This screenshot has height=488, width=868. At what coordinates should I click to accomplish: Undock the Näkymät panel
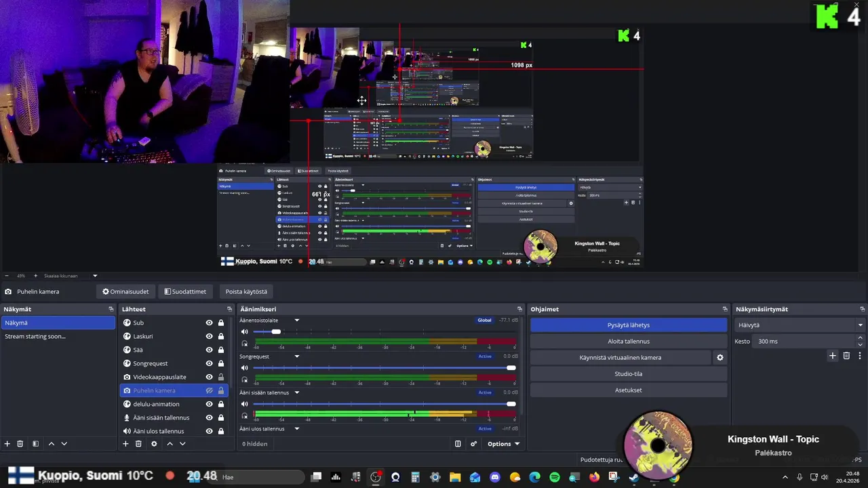click(x=111, y=309)
